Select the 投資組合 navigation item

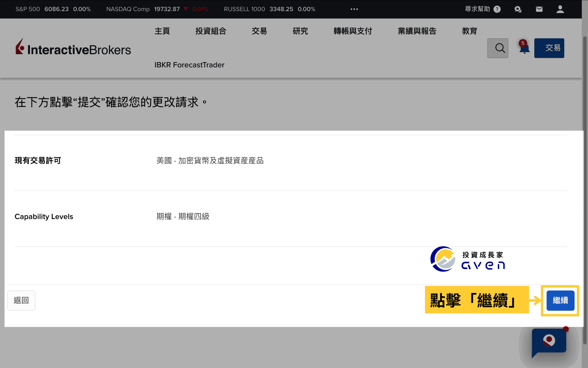coord(211,31)
